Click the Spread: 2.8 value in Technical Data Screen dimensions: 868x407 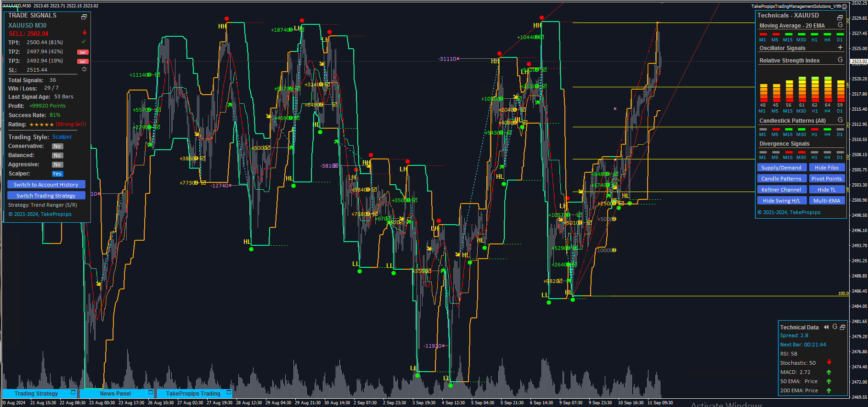click(x=794, y=335)
